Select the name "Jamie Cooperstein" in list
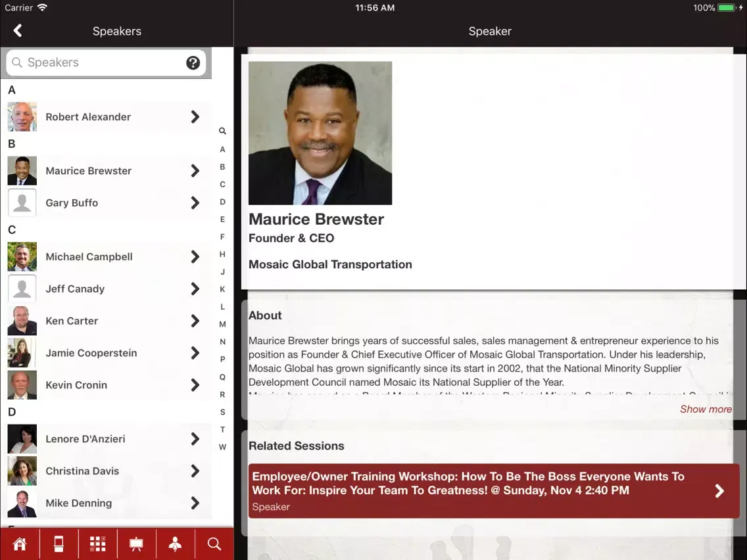 point(91,353)
